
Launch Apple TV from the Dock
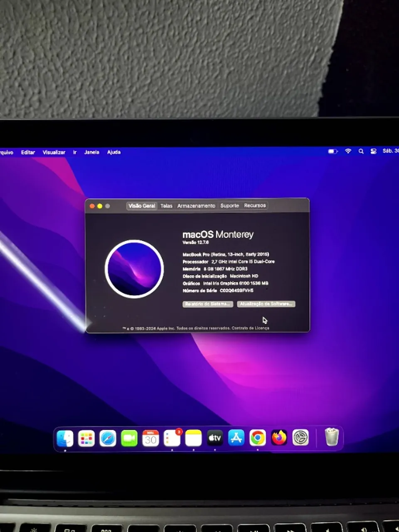(x=215, y=438)
